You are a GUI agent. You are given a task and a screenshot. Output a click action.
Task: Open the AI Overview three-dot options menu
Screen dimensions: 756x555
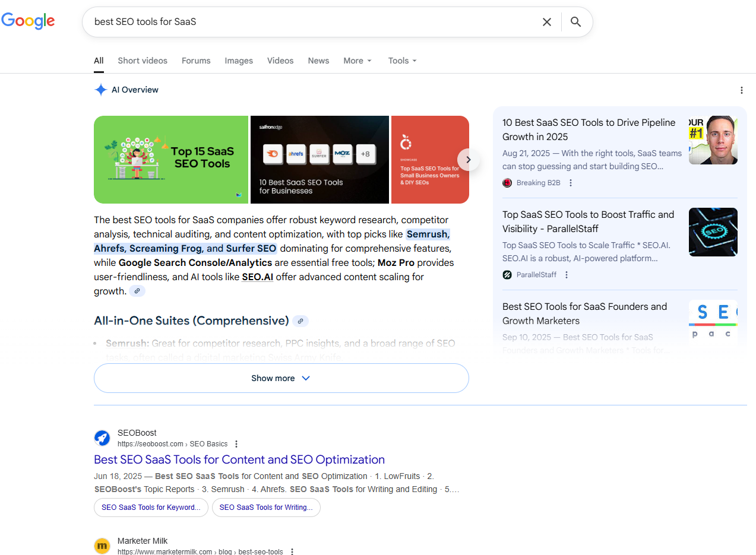click(741, 90)
